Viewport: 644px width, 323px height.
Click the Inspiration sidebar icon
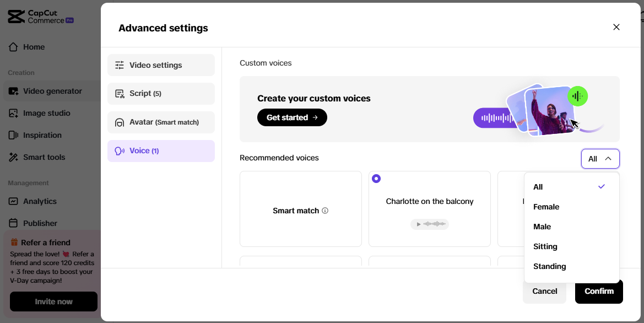tap(13, 135)
